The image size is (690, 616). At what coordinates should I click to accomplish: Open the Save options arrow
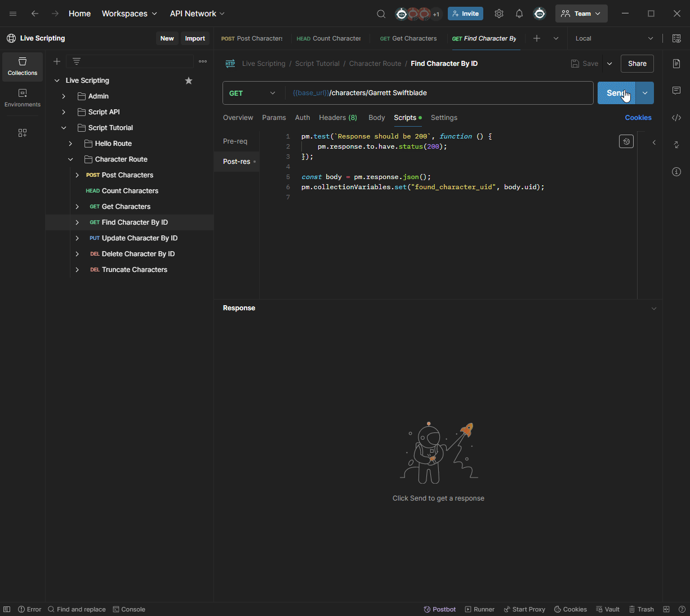tap(609, 64)
